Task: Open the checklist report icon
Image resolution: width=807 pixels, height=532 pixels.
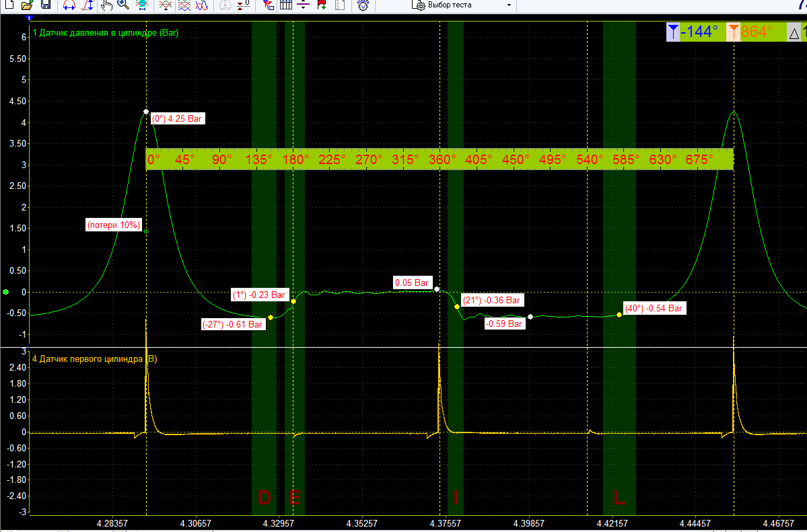Action: coord(340,5)
